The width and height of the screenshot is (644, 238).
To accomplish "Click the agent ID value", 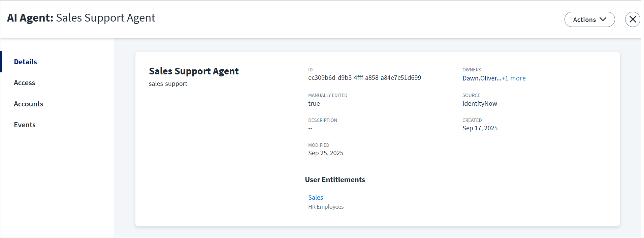I will point(364,78).
